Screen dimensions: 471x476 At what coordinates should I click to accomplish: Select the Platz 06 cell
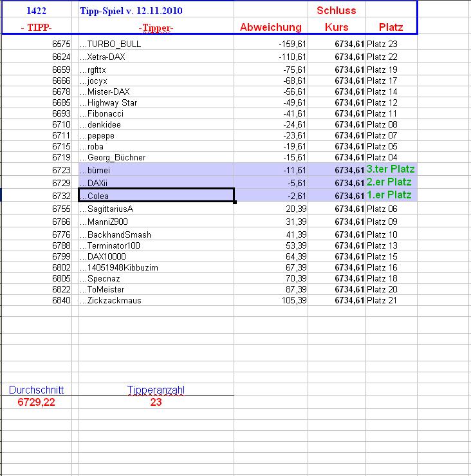[392, 209]
